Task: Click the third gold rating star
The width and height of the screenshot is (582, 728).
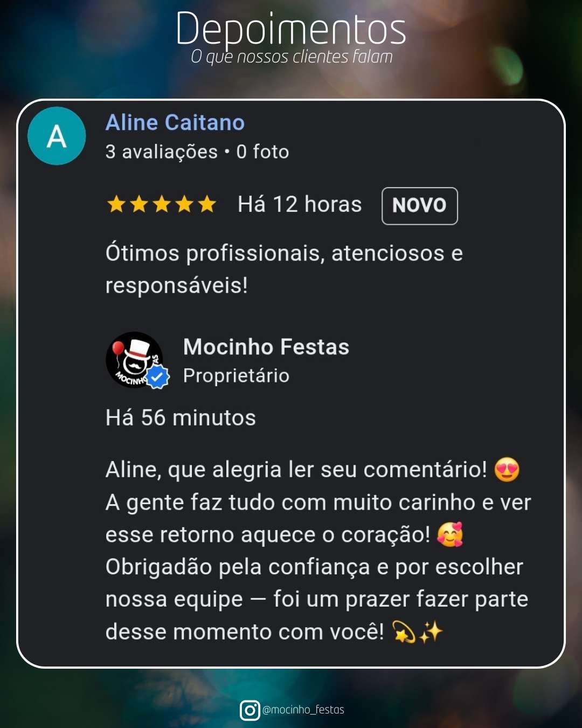Action: point(161,204)
